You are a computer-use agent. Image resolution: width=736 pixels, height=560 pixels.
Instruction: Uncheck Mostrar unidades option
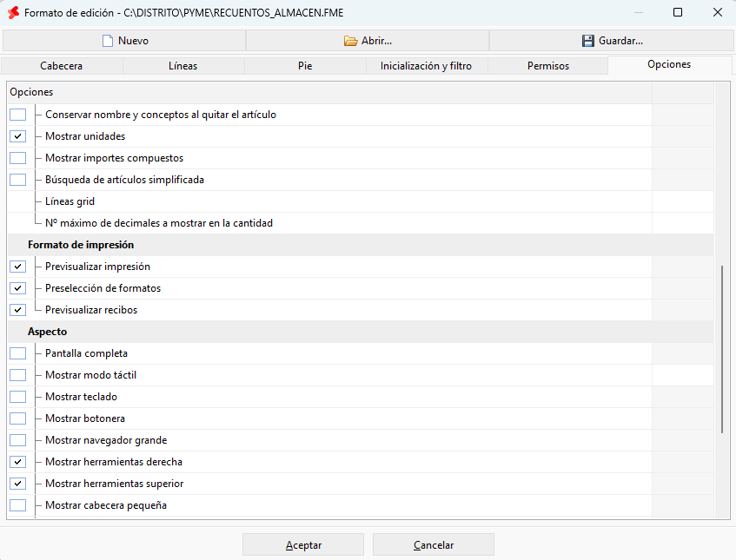click(x=18, y=136)
